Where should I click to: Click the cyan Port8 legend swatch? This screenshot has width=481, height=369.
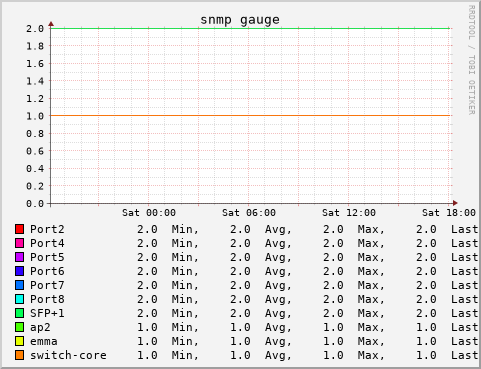click(x=19, y=299)
